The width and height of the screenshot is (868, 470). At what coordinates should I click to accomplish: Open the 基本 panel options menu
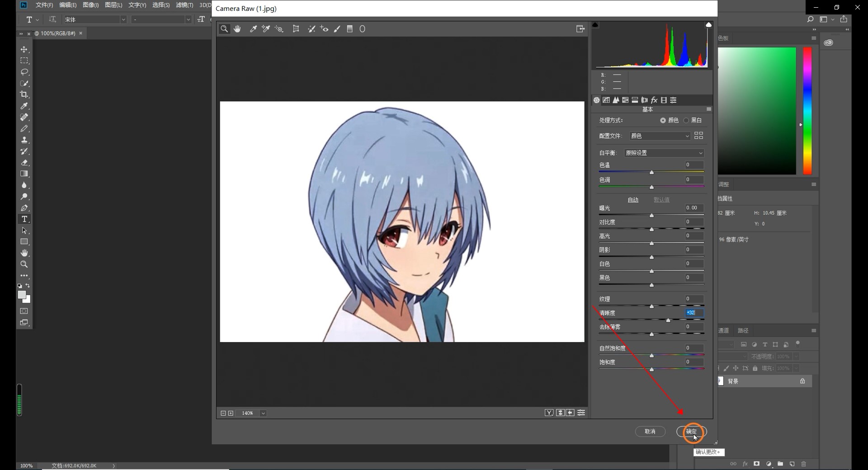(708, 109)
